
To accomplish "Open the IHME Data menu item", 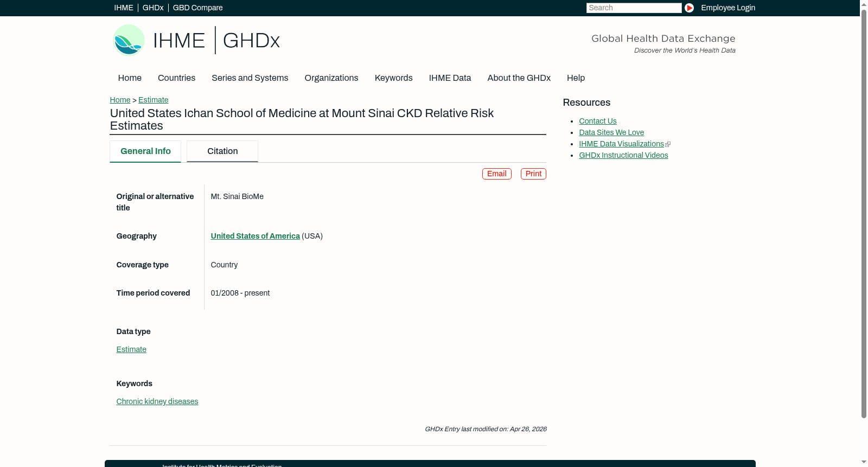I will 450,78.
